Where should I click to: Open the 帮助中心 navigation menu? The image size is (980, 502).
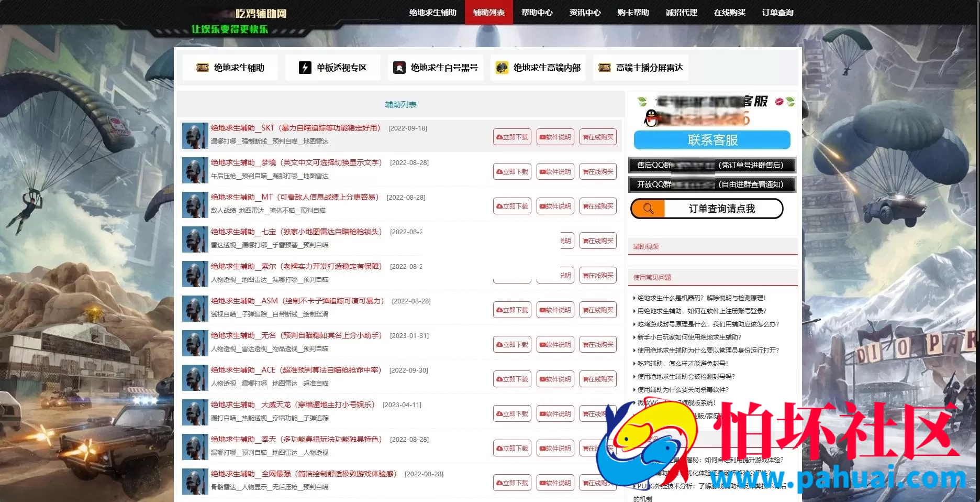coord(537,12)
